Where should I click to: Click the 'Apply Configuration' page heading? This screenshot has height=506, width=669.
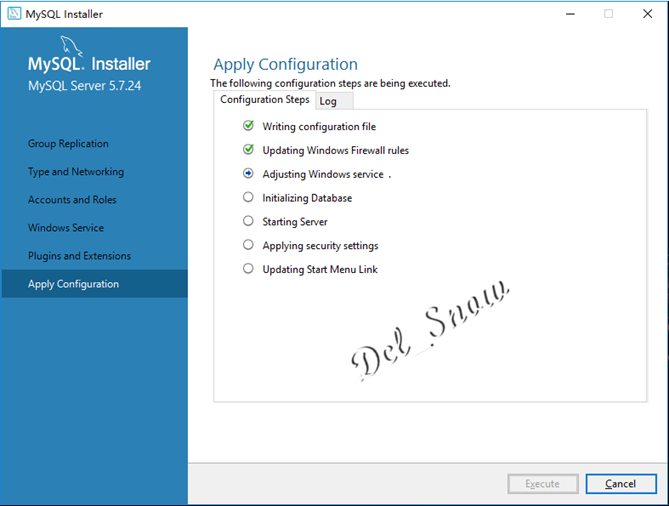coord(285,64)
